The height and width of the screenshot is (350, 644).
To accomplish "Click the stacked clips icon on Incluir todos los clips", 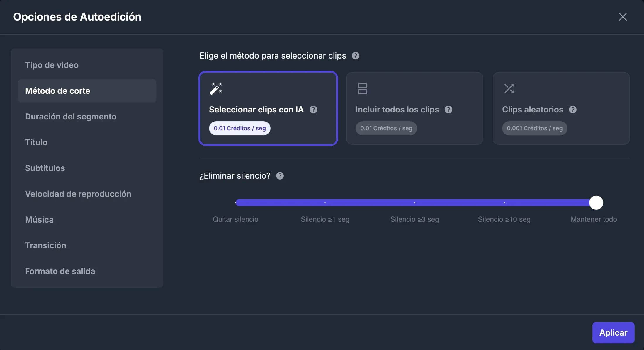I will (363, 88).
